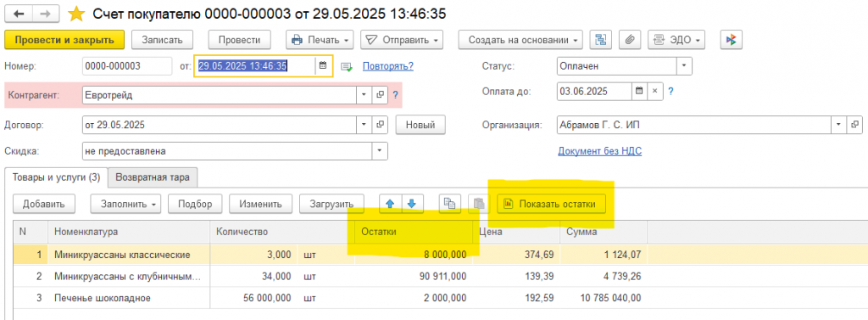The height and width of the screenshot is (320, 868).
Task: Open the calendar picker for document date
Action: pyautogui.click(x=323, y=66)
